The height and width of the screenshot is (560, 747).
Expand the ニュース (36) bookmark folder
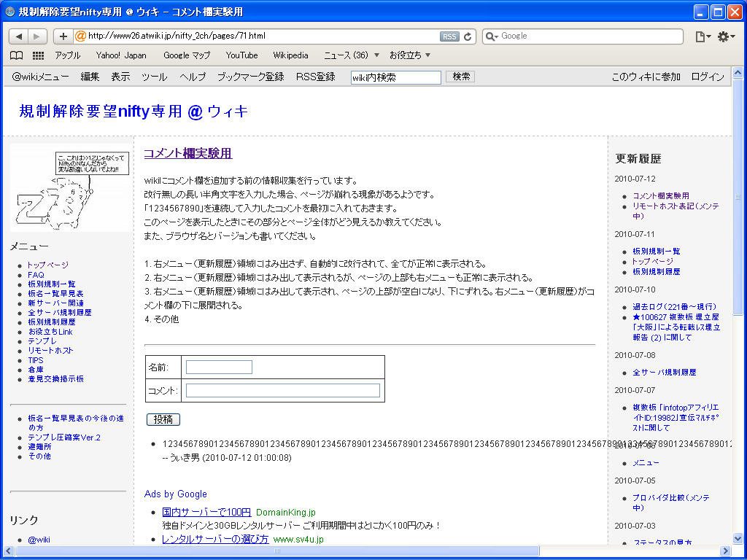coord(352,55)
